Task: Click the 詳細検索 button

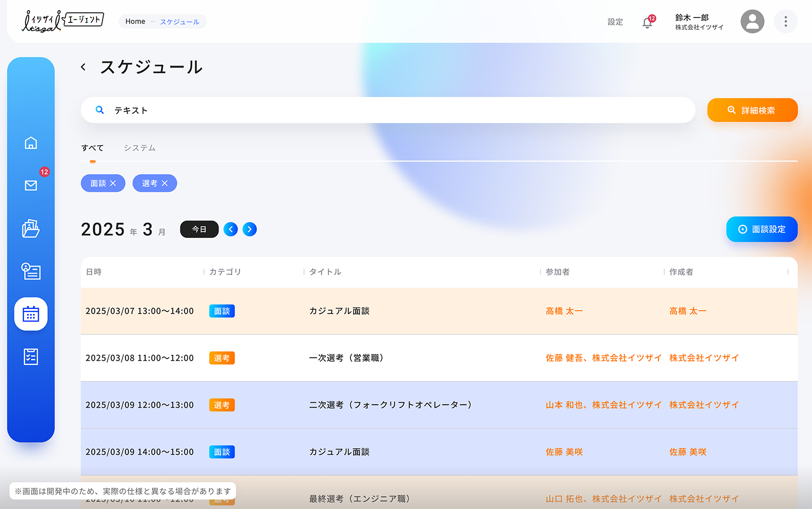Action: (x=752, y=110)
